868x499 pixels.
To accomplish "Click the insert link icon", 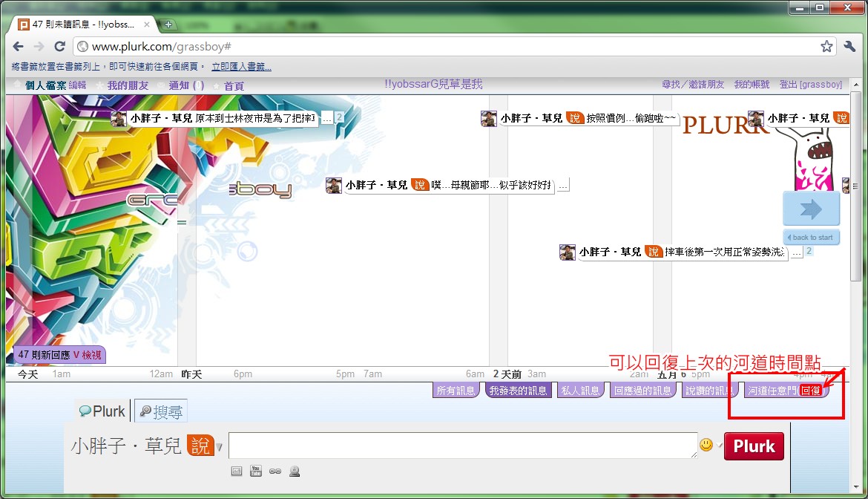I will pos(275,472).
